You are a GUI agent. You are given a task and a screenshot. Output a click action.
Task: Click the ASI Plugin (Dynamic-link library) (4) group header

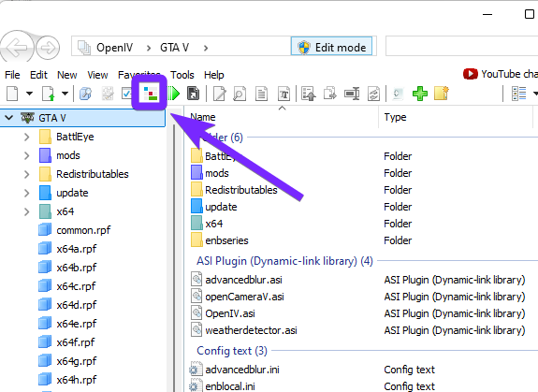pyautogui.click(x=284, y=261)
